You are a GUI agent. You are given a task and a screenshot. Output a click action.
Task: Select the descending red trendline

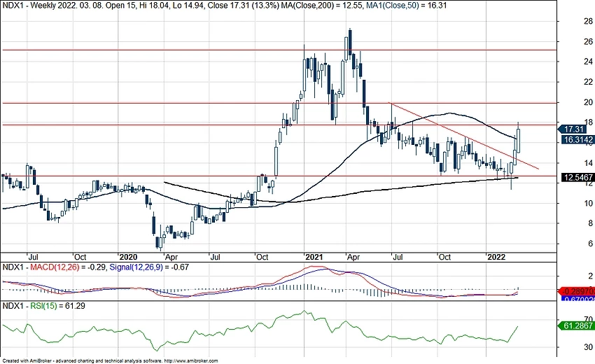[x=463, y=136]
